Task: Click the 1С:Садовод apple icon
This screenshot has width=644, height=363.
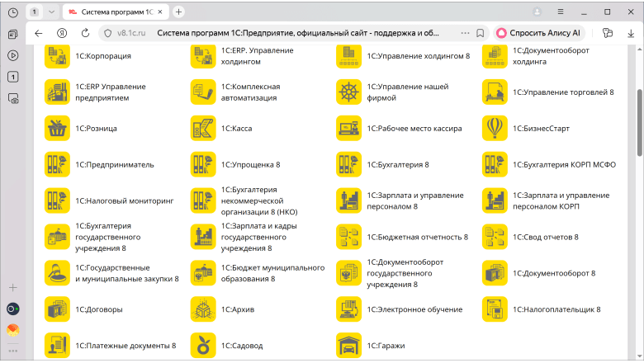Action: click(203, 346)
